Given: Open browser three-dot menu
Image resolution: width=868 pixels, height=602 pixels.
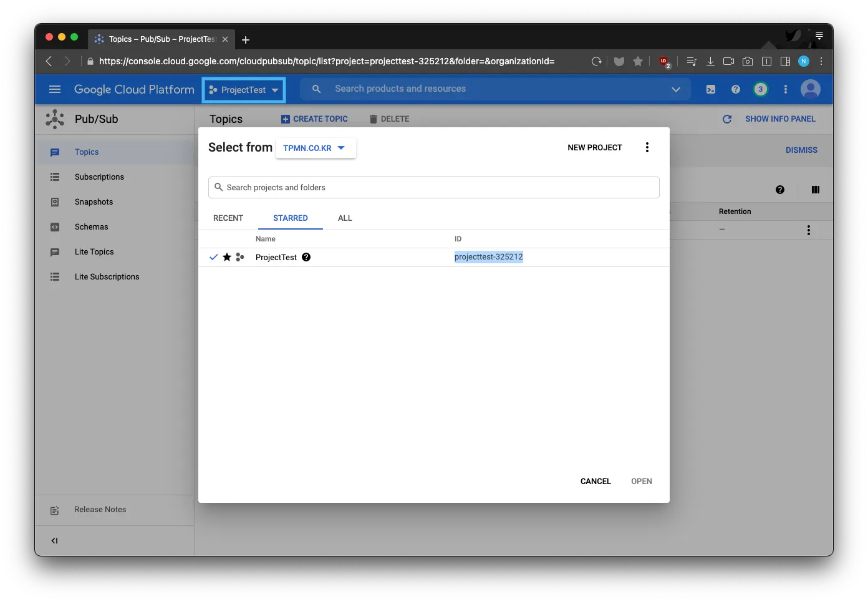Looking at the screenshot, I should pos(821,61).
